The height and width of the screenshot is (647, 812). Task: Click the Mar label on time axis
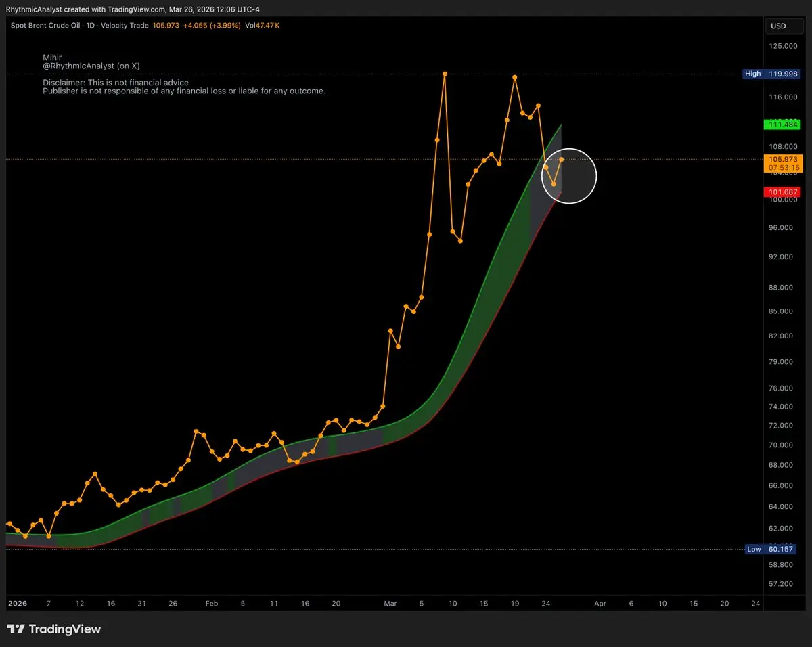pos(391,603)
